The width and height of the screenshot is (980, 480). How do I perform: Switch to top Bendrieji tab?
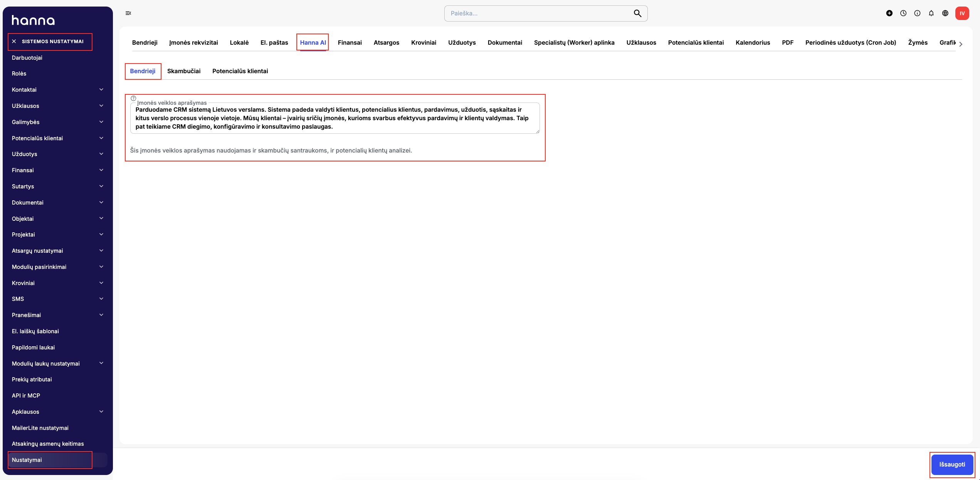145,42
